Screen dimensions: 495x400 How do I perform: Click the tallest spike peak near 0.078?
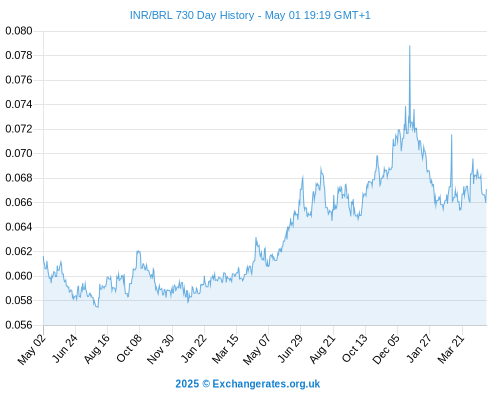[x=409, y=46]
